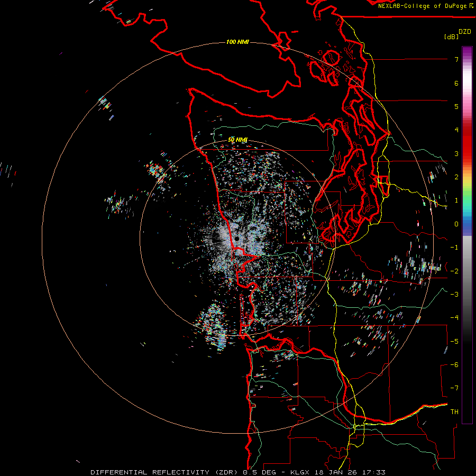
Task: Click the 0.5 DEG elevation angle text
Action: coord(259,472)
